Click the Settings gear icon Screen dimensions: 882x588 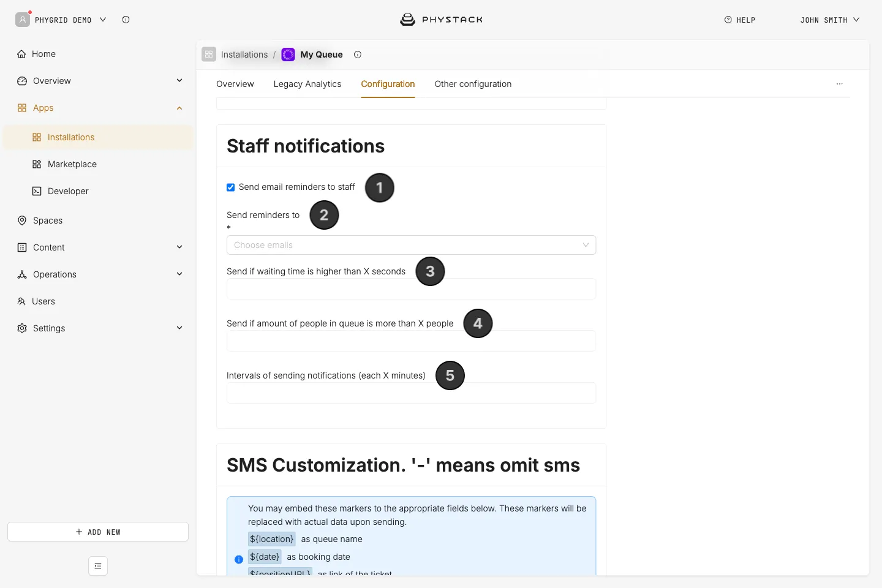click(22, 328)
